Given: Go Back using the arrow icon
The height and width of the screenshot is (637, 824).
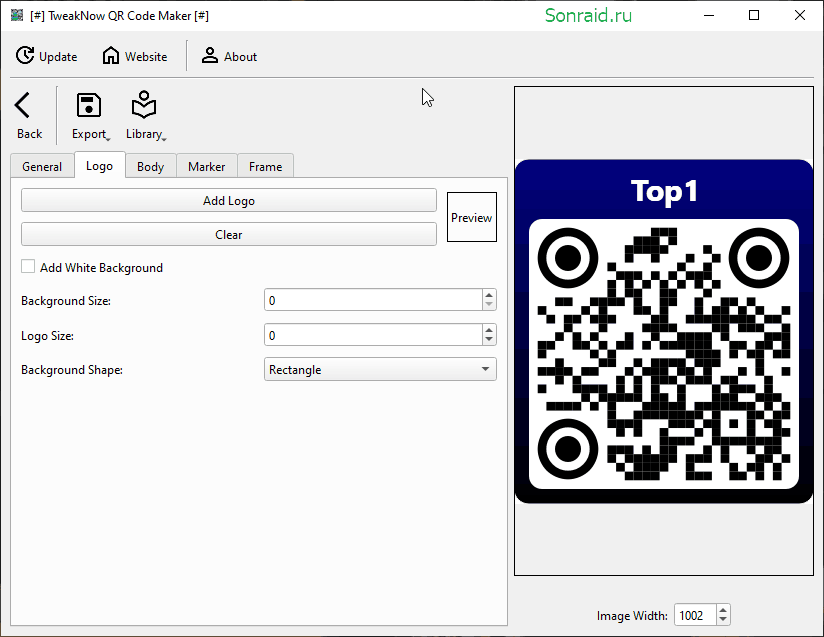Looking at the screenshot, I should click(23, 105).
